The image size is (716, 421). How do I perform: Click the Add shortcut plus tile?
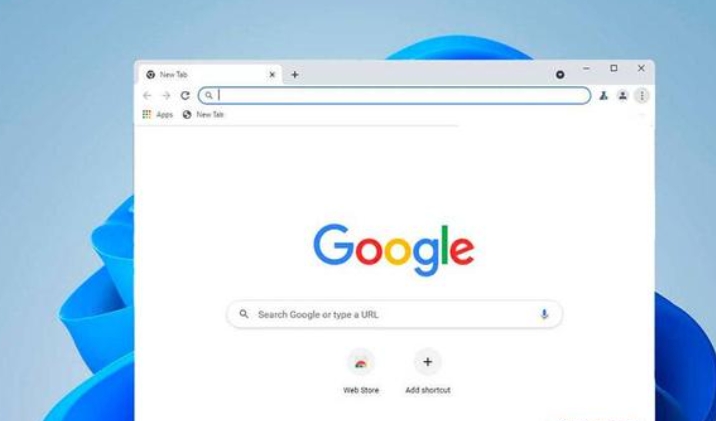[428, 372]
